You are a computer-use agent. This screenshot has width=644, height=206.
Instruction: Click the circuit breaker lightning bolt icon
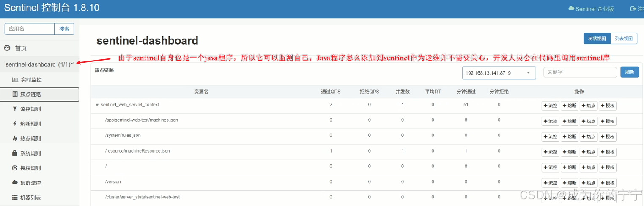(x=15, y=124)
